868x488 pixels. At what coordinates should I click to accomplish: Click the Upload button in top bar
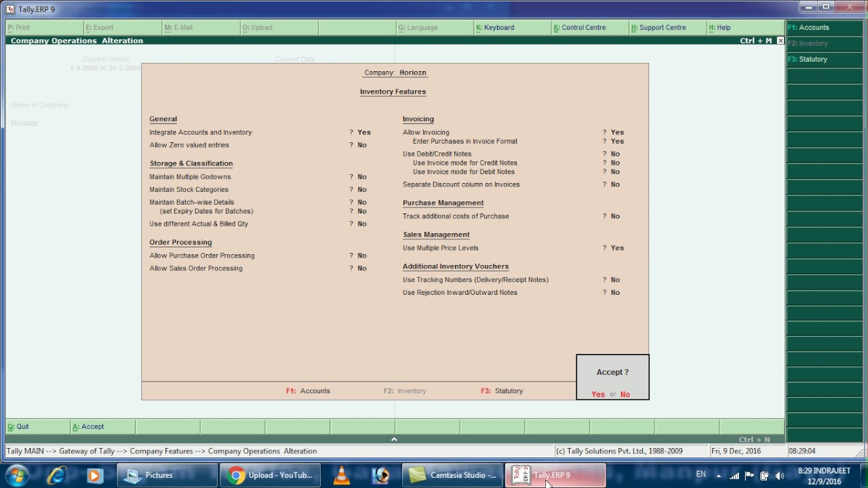[279, 28]
